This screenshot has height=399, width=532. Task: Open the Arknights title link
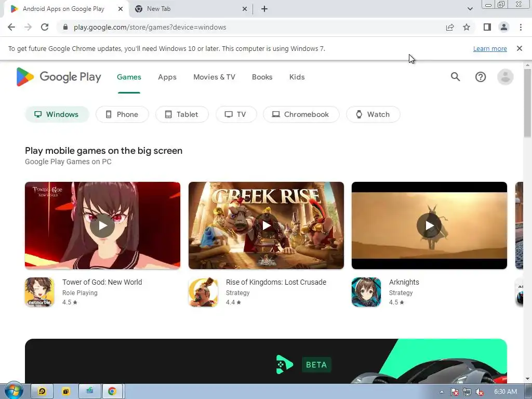tap(404, 282)
